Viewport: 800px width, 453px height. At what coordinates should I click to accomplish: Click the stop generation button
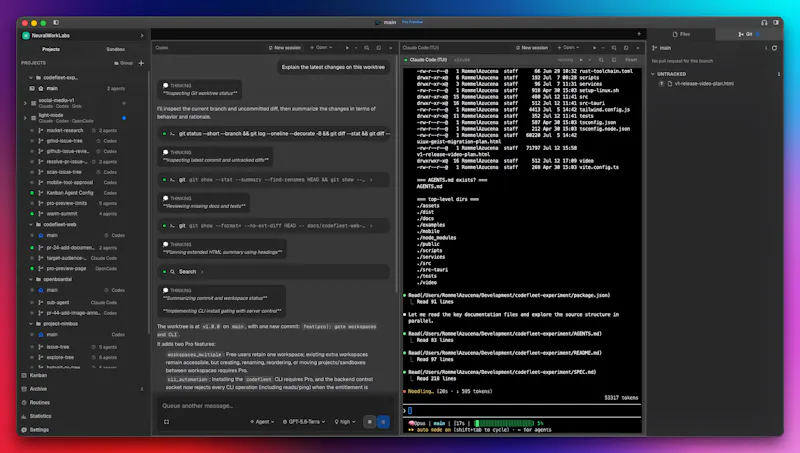(370, 422)
